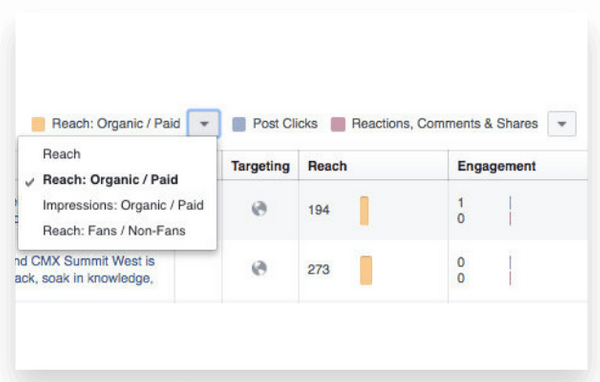Sort by the Reach column header
The height and width of the screenshot is (382, 600).
328,166
